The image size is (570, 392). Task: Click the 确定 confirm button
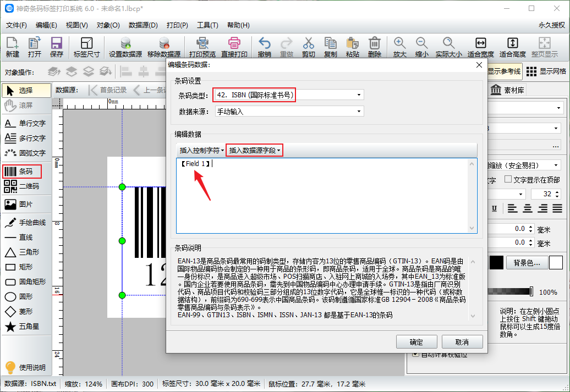[416, 342]
